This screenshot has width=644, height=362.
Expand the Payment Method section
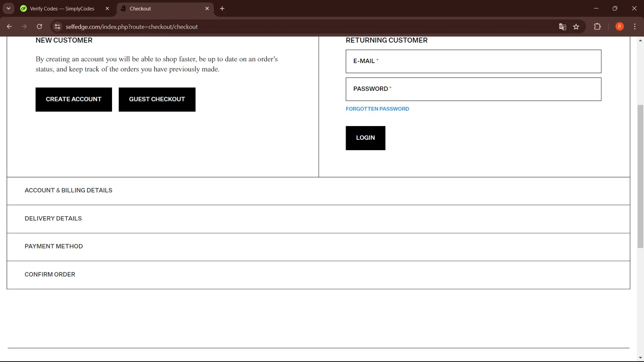pyautogui.click(x=319, y=247)
